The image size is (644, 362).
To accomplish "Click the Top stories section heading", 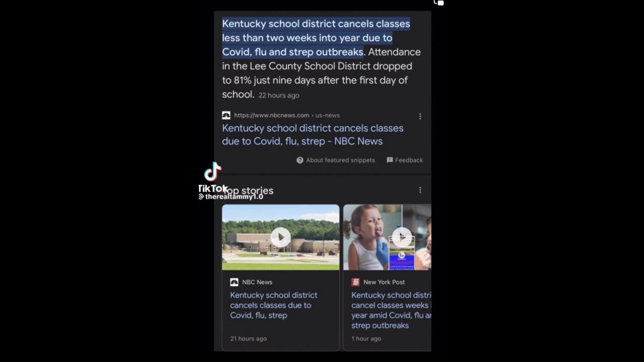I will tap(248, 191).
